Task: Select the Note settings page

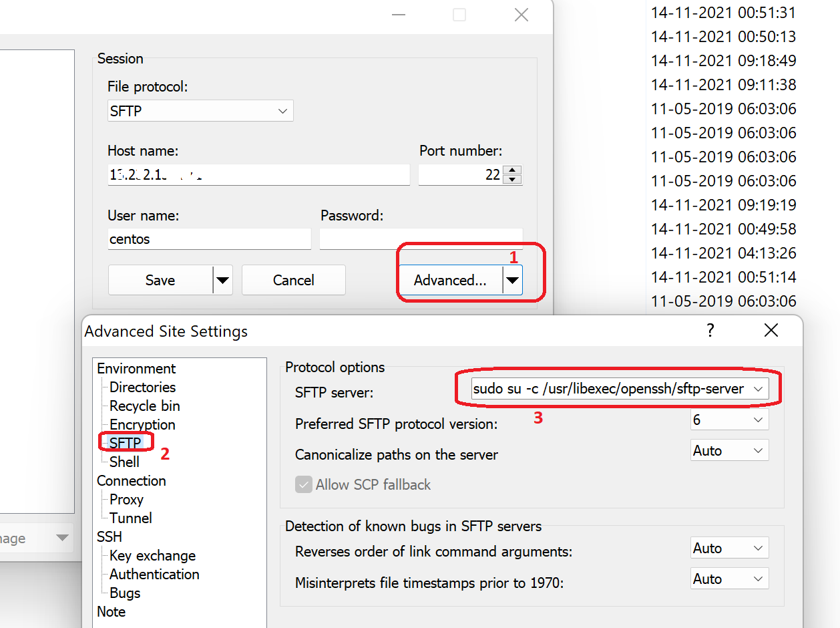Action: coord(111,611)
